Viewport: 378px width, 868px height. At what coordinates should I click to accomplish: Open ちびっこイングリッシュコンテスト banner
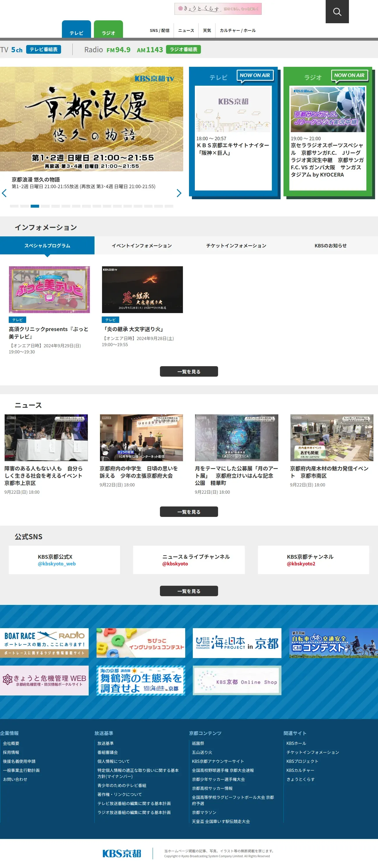(x=141, y=643)
